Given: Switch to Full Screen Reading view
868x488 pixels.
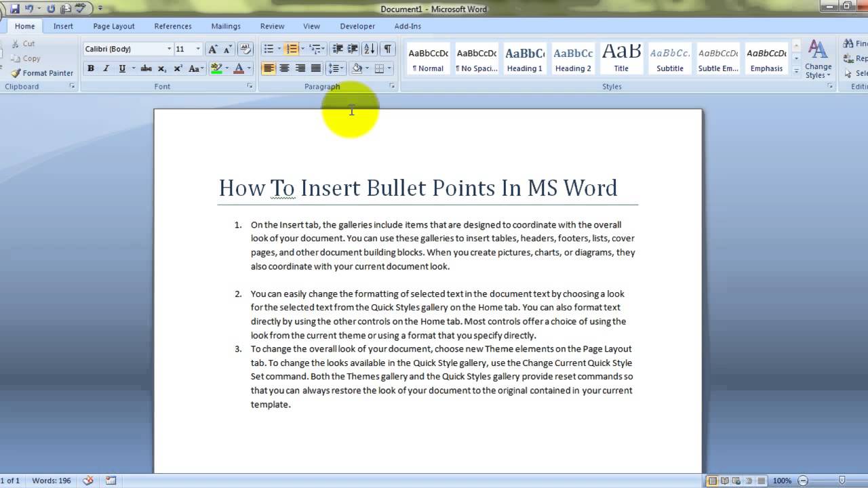Looking at the screenshot, I should pos(724,481).
